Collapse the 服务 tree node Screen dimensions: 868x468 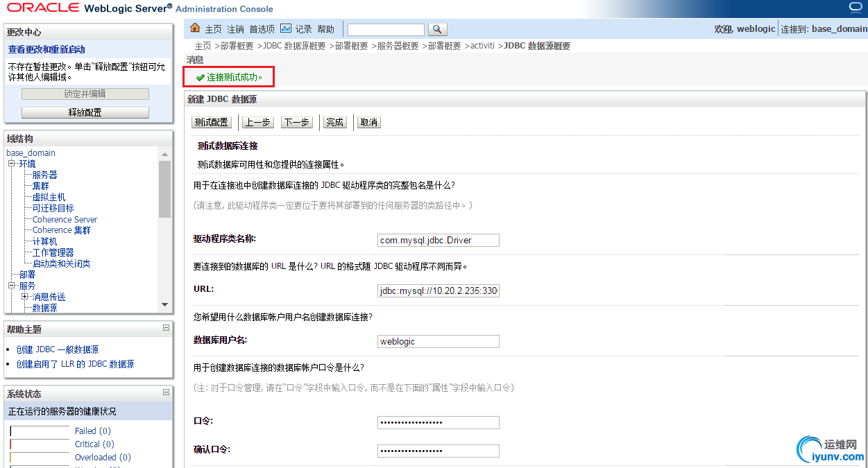coord(11,286)
